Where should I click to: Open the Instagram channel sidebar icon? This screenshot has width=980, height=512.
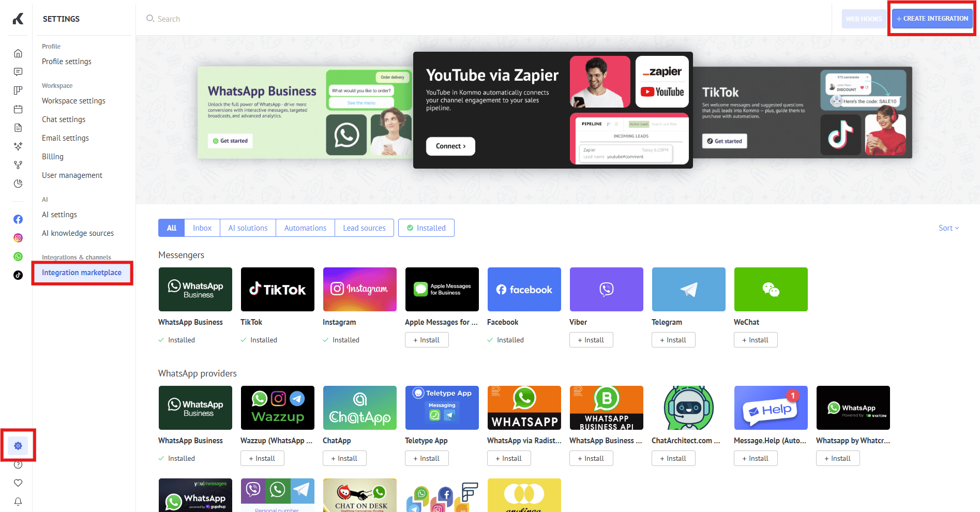18,238
